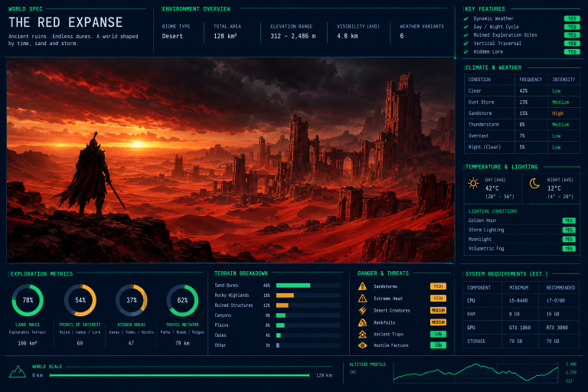Image resolution: width=588 pixels, height=392 pixels.
Task: Click the Thunderstorm condition row
Action: pyautogui.click(x=521, y=125)
